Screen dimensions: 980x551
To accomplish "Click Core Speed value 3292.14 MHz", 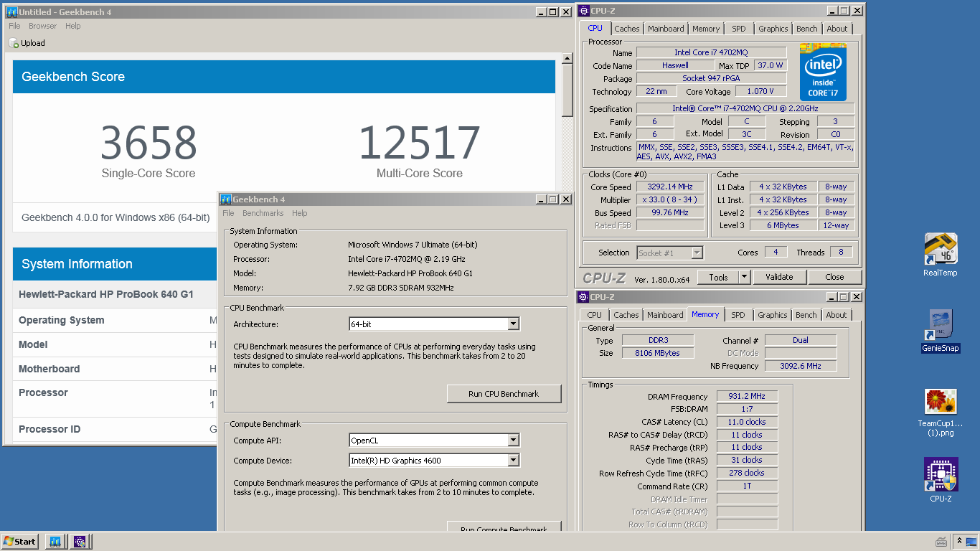I will click(x=671, y=187).
